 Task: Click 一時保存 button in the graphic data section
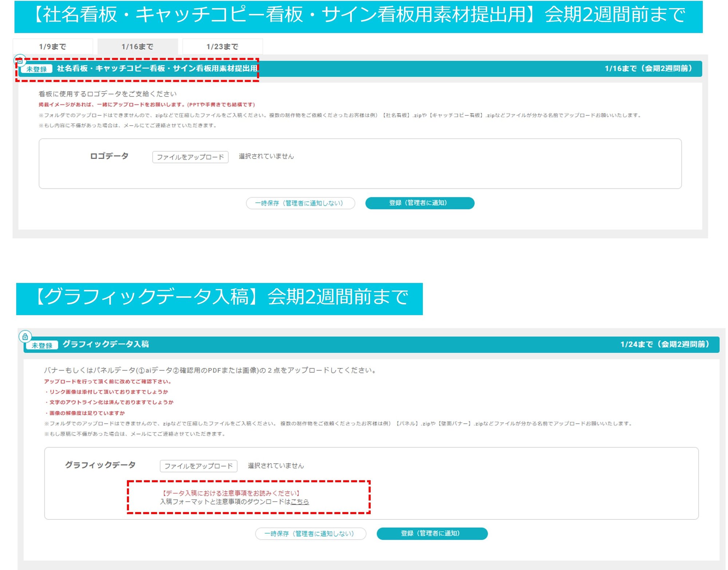coord(311,534)
